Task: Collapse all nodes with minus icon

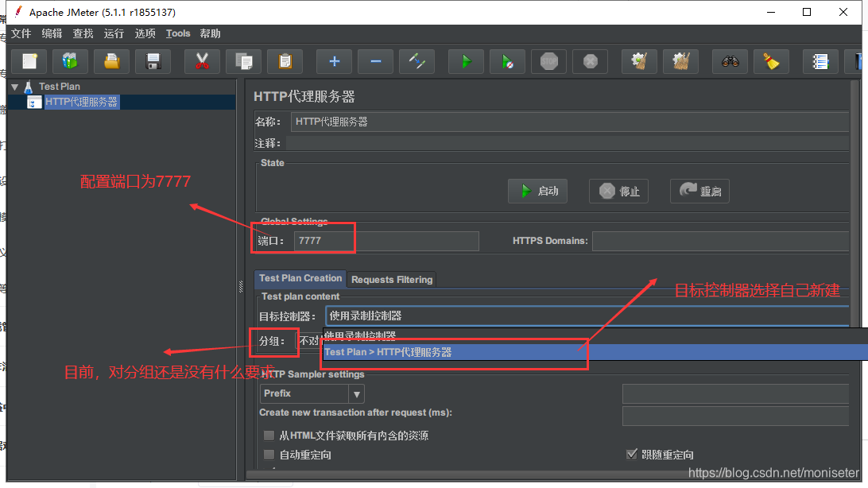Action: (x=375, y=61)
